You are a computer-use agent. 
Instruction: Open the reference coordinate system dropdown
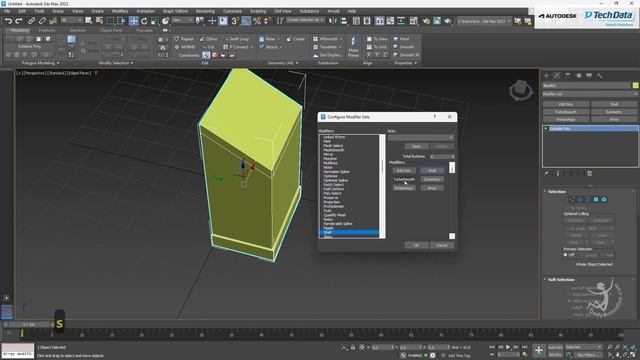[182, 20]
